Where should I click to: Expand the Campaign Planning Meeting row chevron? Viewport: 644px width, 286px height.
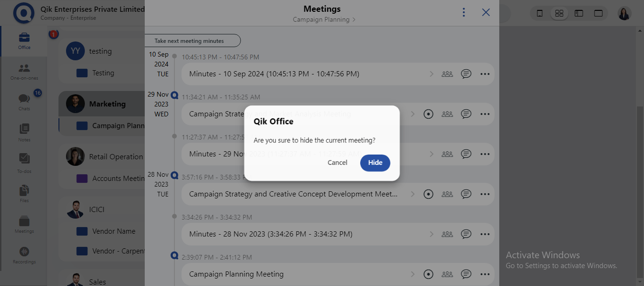tap(413, 274)
